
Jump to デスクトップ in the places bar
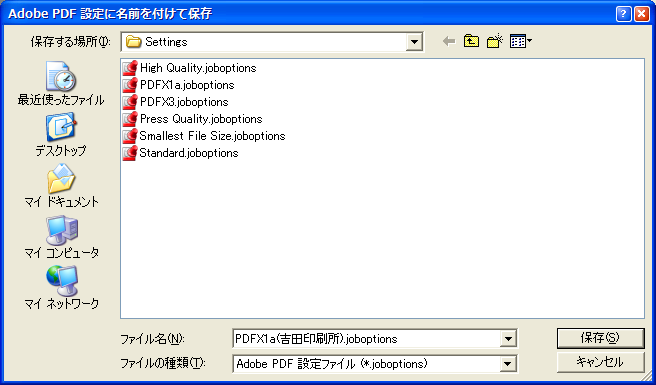pos(61,134)
